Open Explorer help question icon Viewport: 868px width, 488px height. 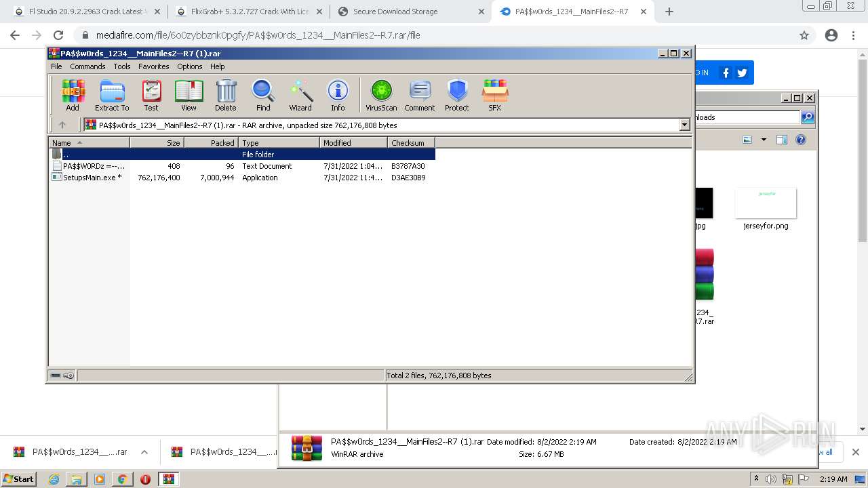click(801, 140)
